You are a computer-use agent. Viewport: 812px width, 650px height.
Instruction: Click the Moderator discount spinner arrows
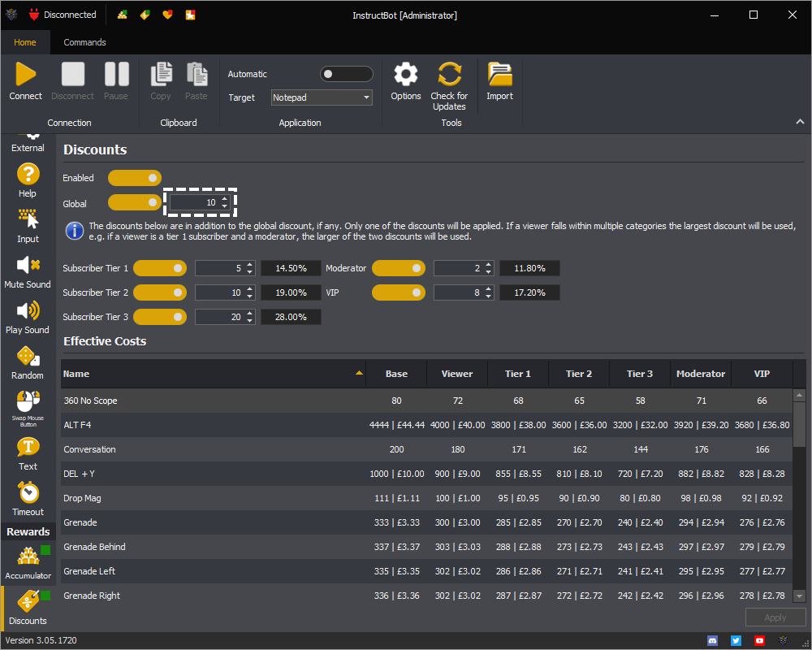pos(489,268)
